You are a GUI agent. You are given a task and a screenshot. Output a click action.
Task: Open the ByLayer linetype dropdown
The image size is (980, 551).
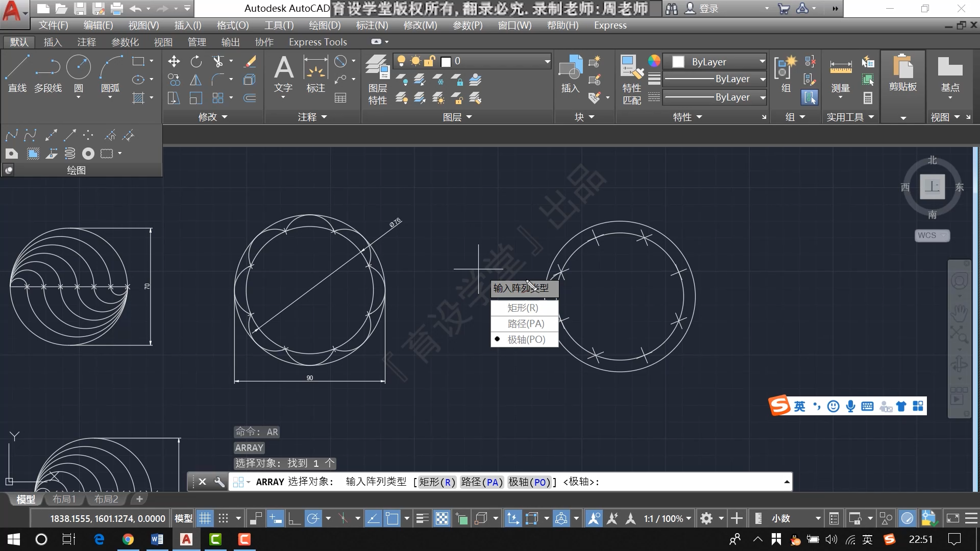tap(763, 97)
